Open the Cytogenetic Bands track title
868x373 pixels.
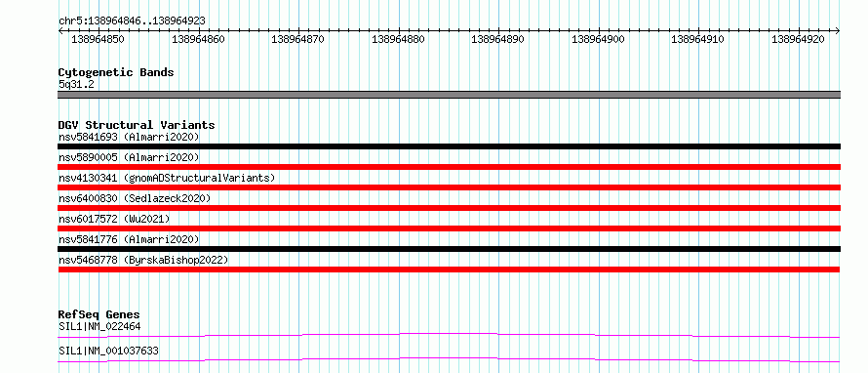(x=116, y=72)
